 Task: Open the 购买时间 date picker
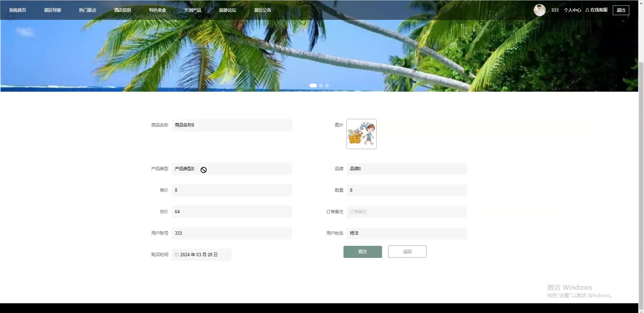click(201, 255)
